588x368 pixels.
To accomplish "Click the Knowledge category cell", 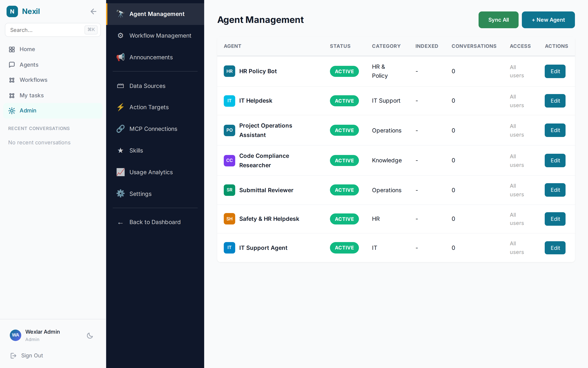I will click(x=386, y=160).
